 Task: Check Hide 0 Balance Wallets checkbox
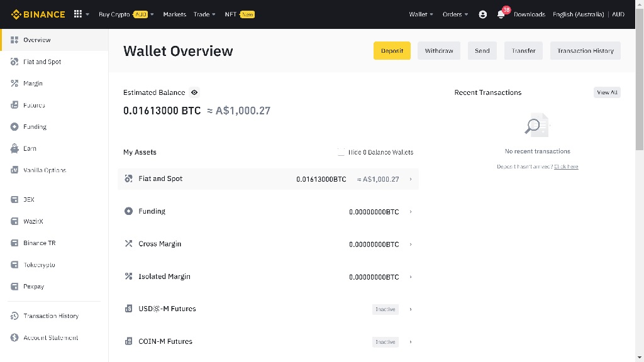[x=341, y=152]
